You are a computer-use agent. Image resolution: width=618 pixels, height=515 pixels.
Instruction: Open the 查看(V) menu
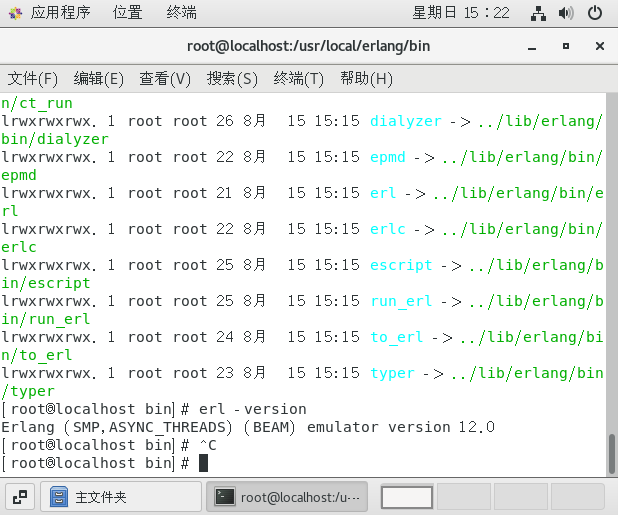(165, 78)
